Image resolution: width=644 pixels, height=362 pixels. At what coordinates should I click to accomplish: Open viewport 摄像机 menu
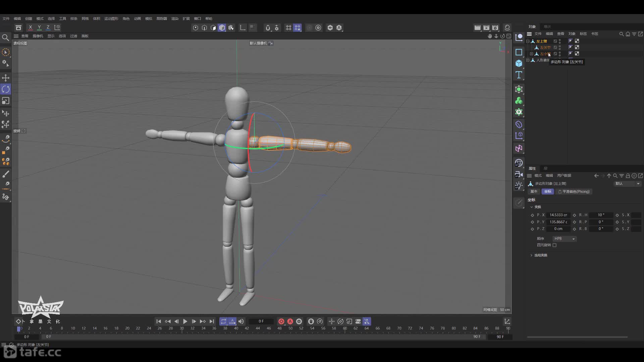[x=38, y=36]
